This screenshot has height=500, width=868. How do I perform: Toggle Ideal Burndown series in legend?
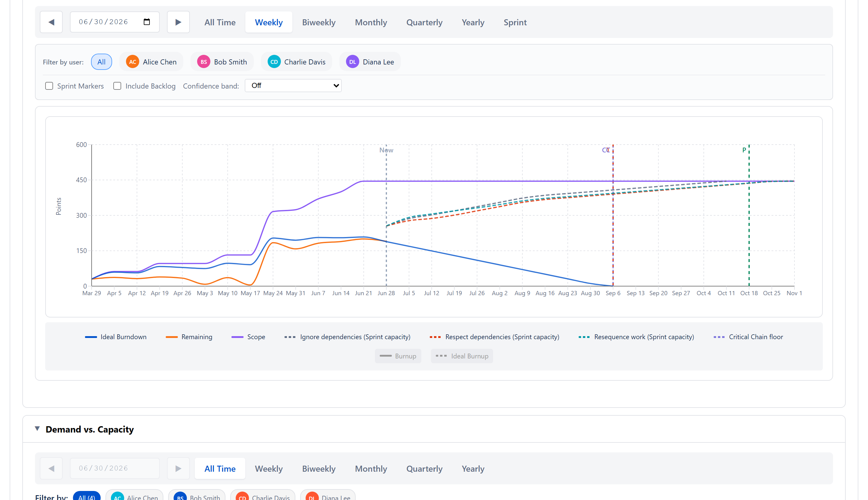[115, 337]
